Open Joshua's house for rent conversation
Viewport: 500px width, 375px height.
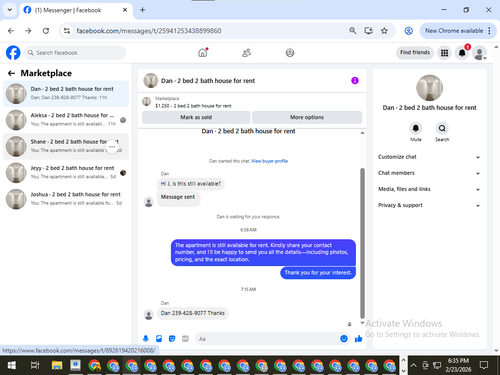coord(66,199)
